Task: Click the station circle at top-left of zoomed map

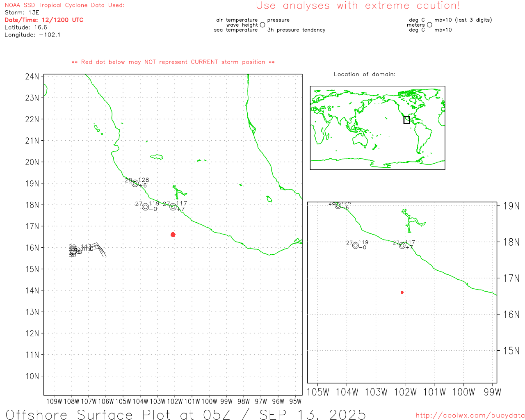Action: [x=338, y=205]
